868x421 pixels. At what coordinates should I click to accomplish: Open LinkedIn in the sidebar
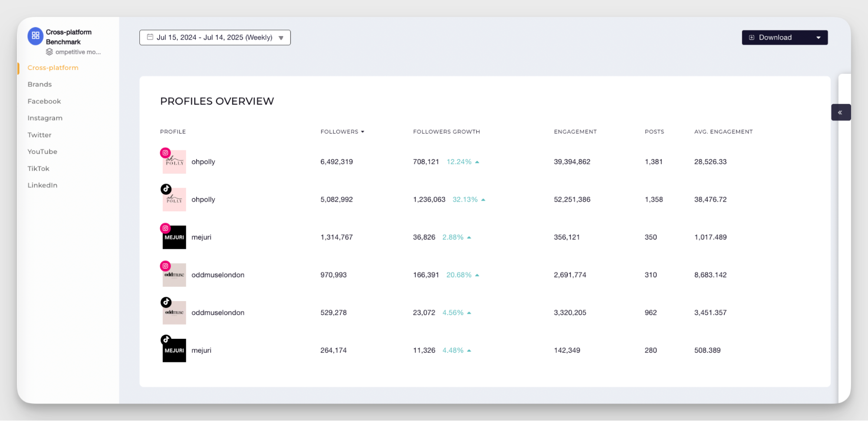tap(43, 185)
